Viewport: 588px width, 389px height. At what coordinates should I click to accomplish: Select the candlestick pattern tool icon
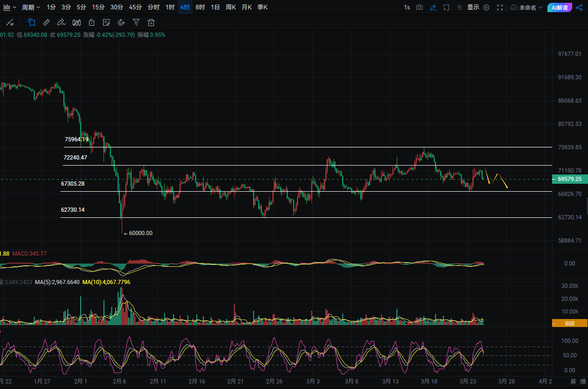coord(77,22)
